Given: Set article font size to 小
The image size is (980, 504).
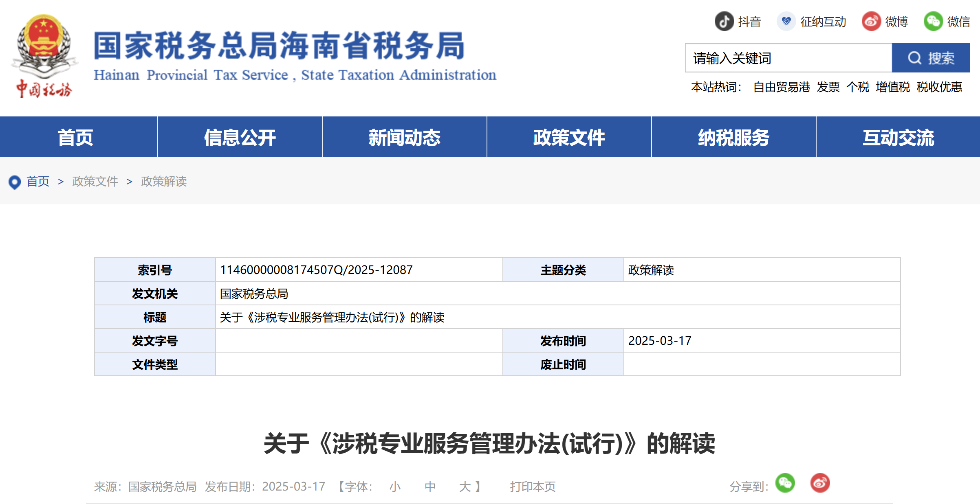Looking at the screenshot, I should 394,486.
